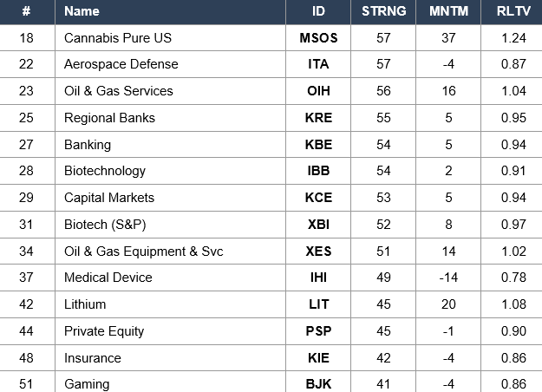Click the Lithium momentum value 20
The image size is (542, 392).
point(448,304)
